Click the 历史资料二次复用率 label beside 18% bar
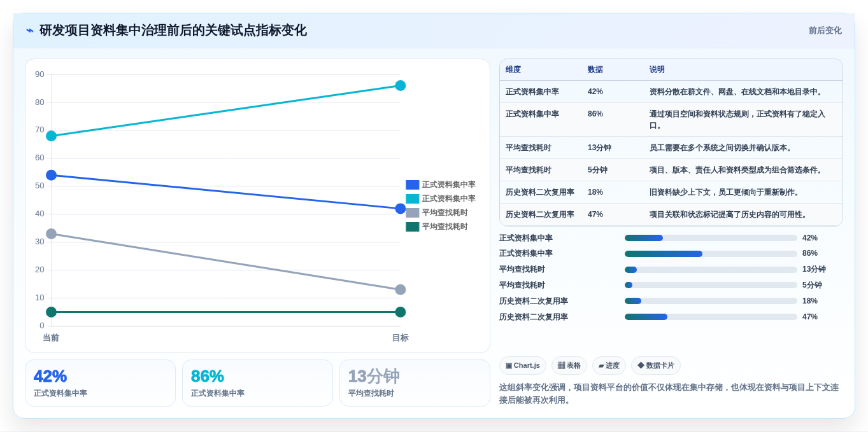 (534, 301)
